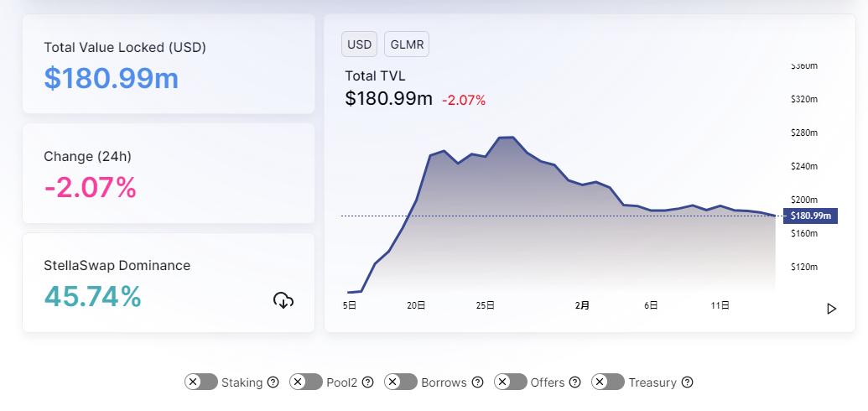Switch chart to GLMR denomination
Image resolution: width=868 pixels, height=411 pixels.
coord(407,44)
